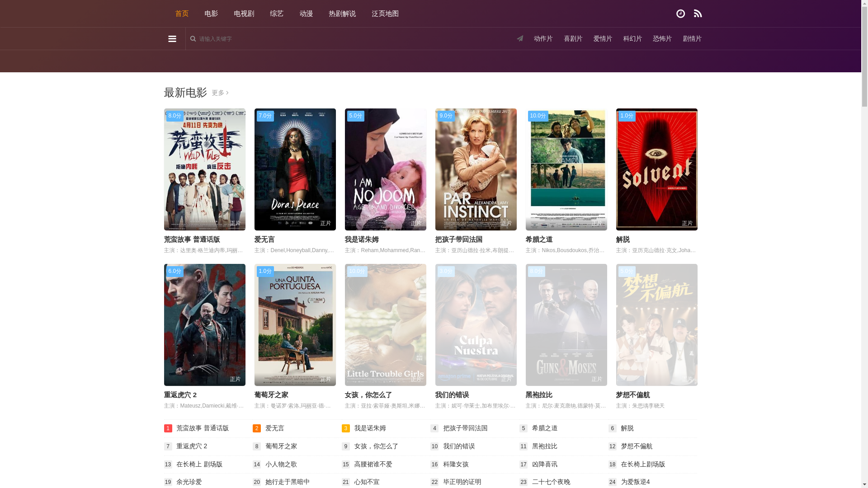The height and width of the screenshot is (488, 868).
Task: Expand 更多 latest movies link
Action: (x=220, y=93)
